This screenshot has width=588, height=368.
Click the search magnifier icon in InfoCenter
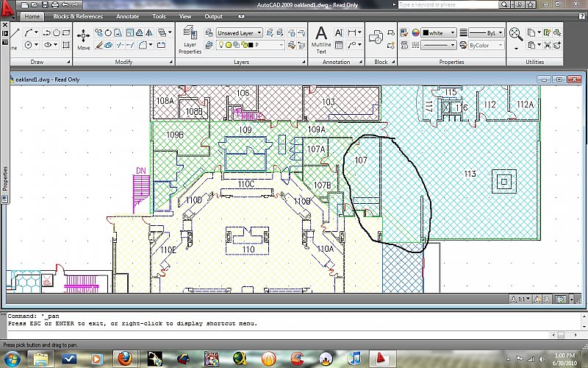click(504, 4)
